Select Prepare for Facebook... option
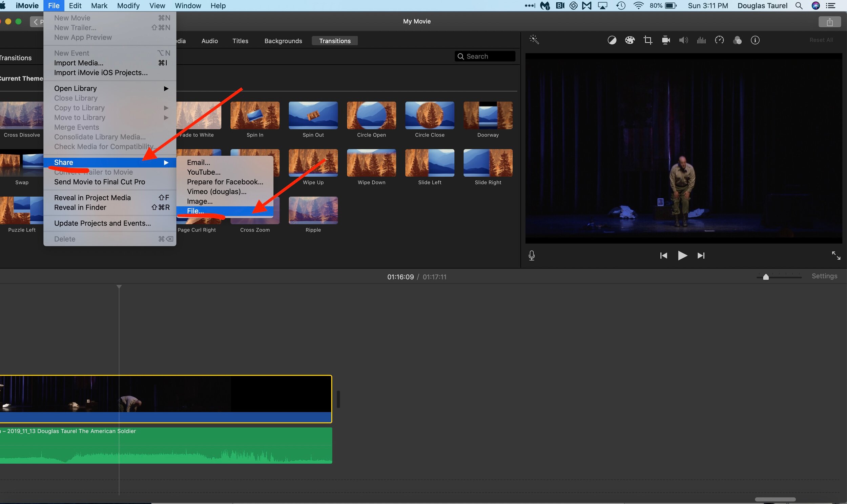Viewport: 847px width, 504px height. coord(225,182)
